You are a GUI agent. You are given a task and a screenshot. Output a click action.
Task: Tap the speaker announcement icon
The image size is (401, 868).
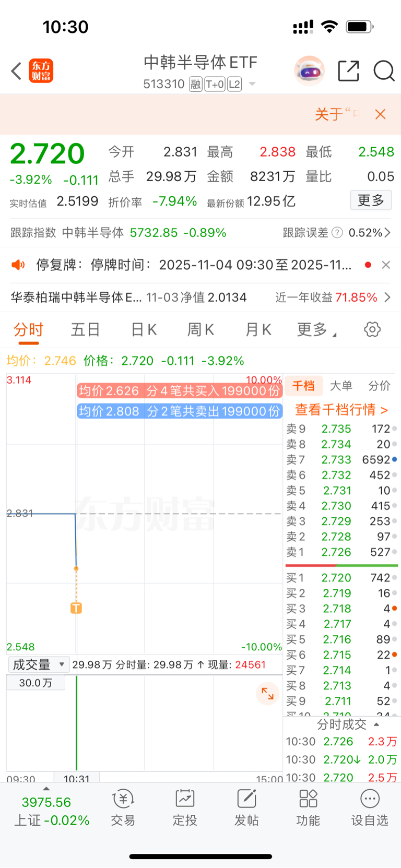click(x=18, y=265)
